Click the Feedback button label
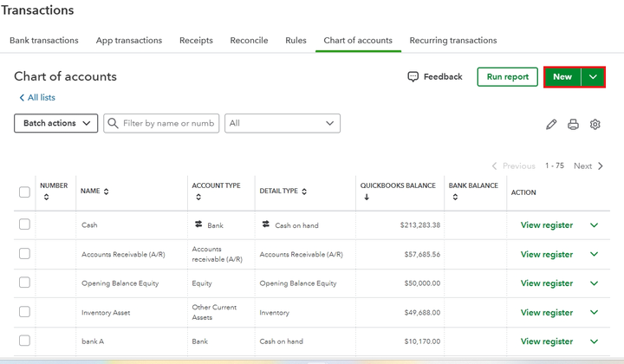 443,77
